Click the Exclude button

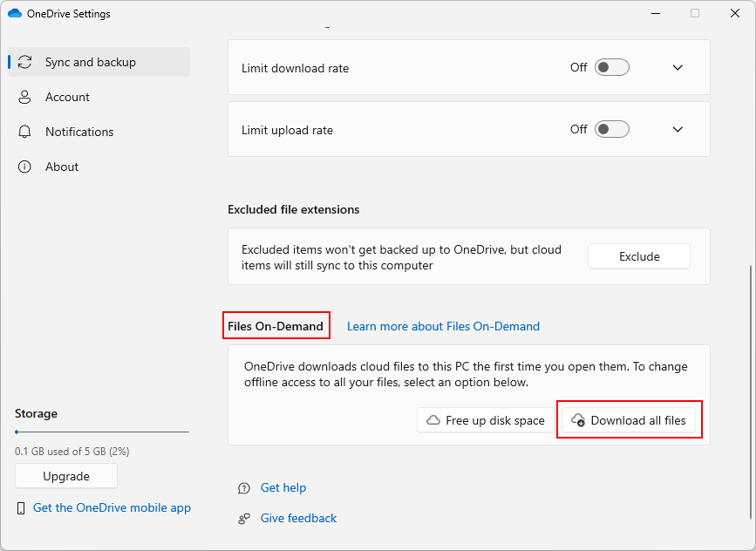pos(639,256)
